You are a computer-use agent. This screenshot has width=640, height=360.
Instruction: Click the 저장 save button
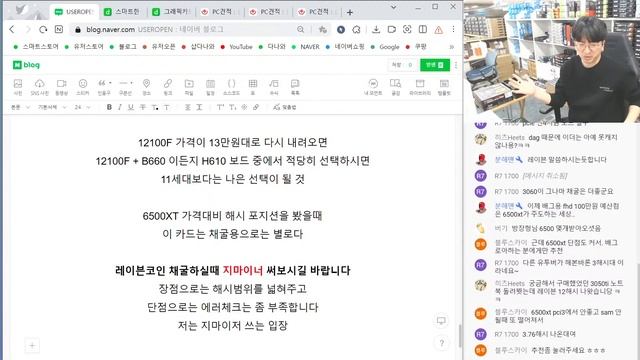coord(402,65)
